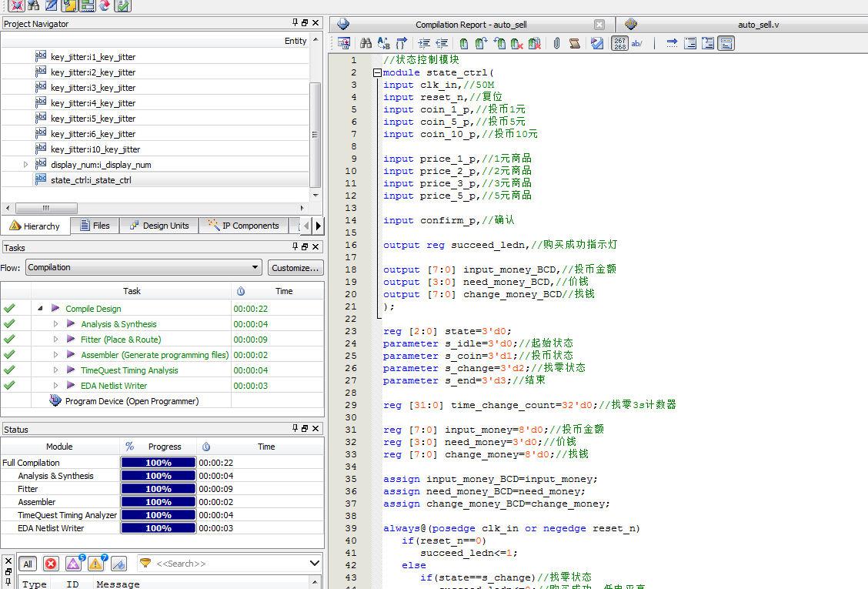Viewport: 868px width, 589px height.
Task: Click the find matching brace icon
Action: click(402, 44)
